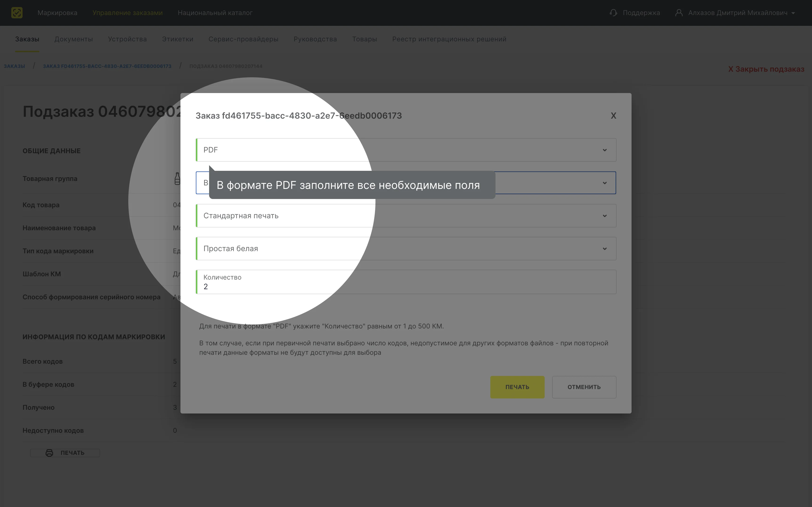Click the green logo icon in header
This screenshot has width=812, height=507.
coord(17,13)
